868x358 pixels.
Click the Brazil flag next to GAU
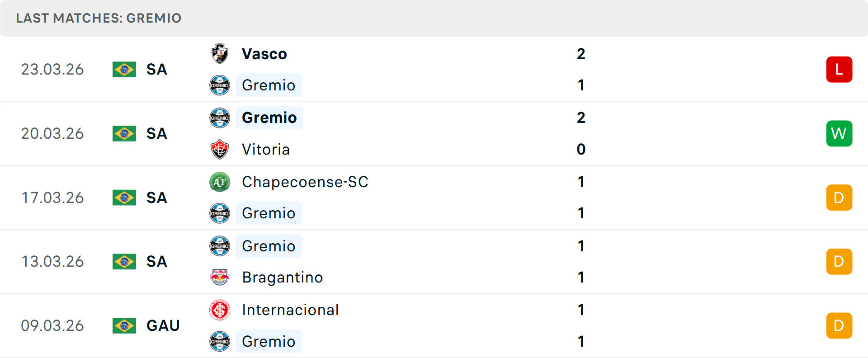pos(124,325)
